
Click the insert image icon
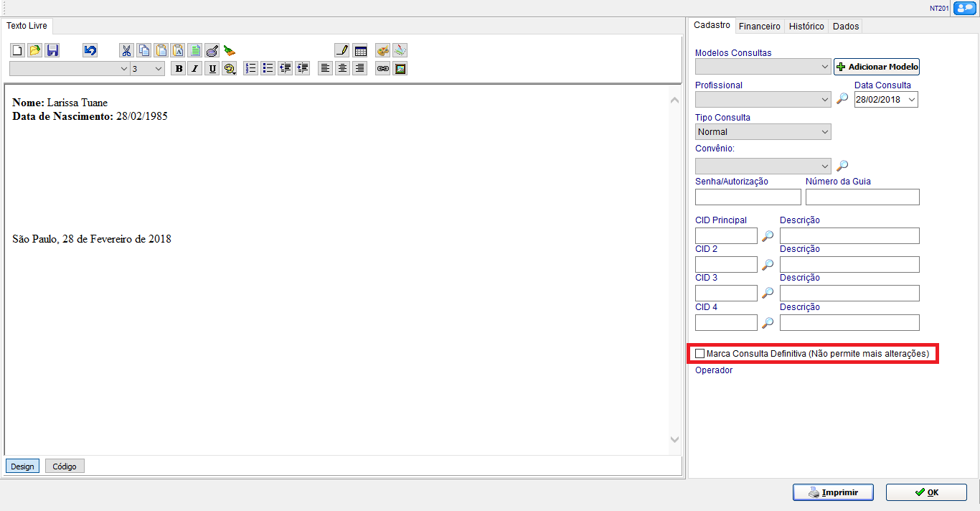pos(400,69)
